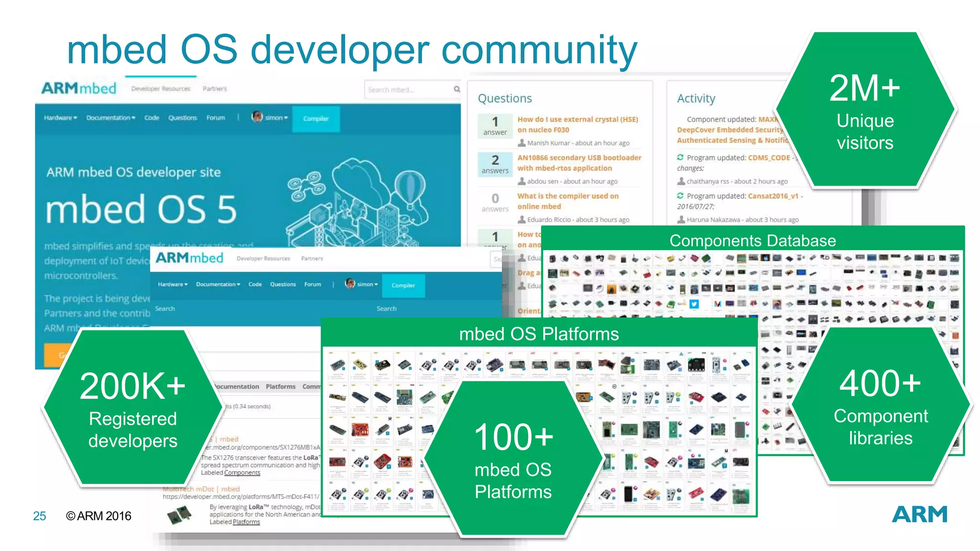The image size is (980, 551).
Task: Click the user icon beside abdou sen
Action: pos(522,181)
